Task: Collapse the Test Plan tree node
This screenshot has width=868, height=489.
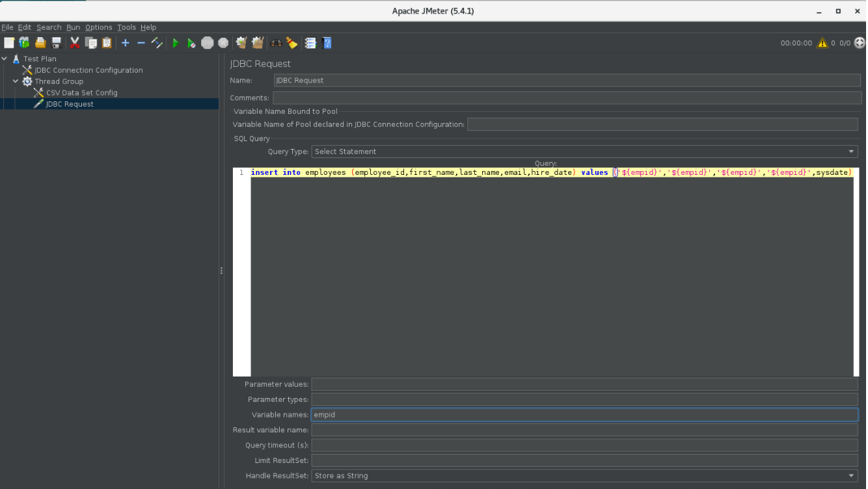Action: [x=5, y=59]
